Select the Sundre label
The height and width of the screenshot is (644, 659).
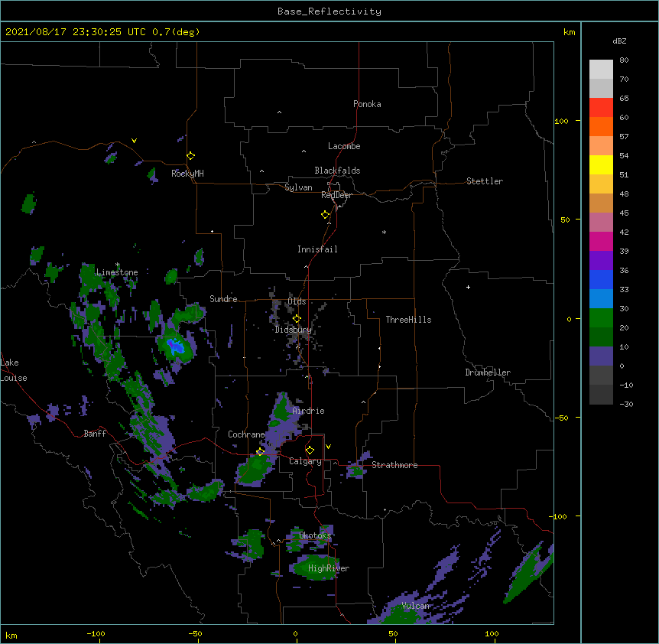click(223, 299)
